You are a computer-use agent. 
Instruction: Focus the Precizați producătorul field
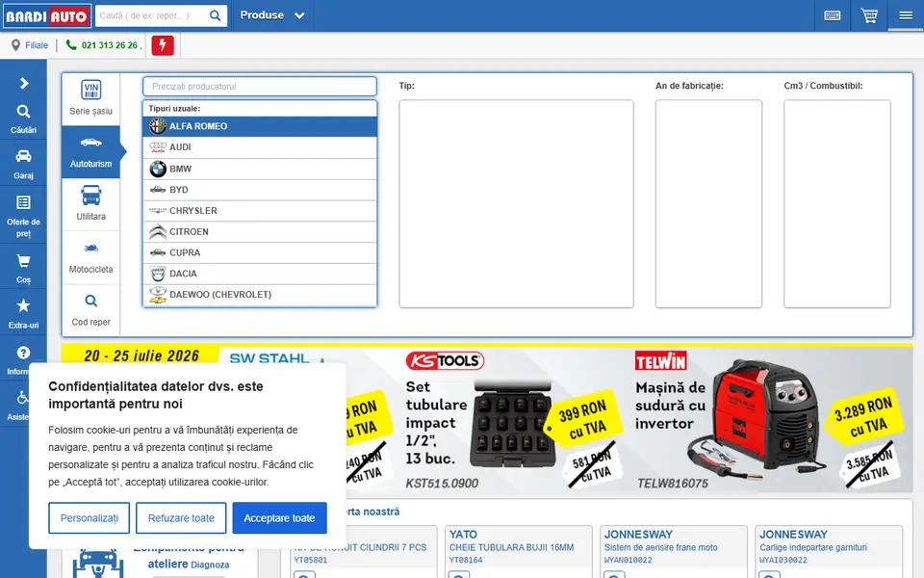(x=260, y=86)
